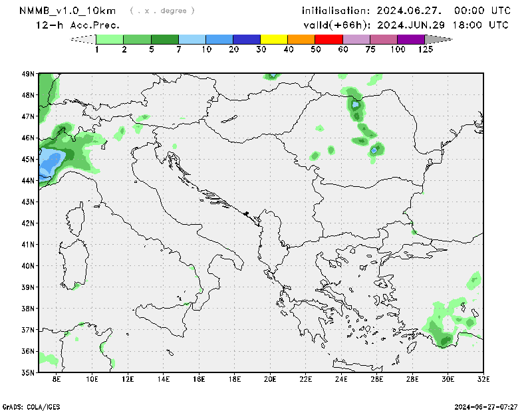Image resolution: width=532 pixels, height=411 pixels.
Task: Click the gray right arrow at legend end
Action: point(439,39)
